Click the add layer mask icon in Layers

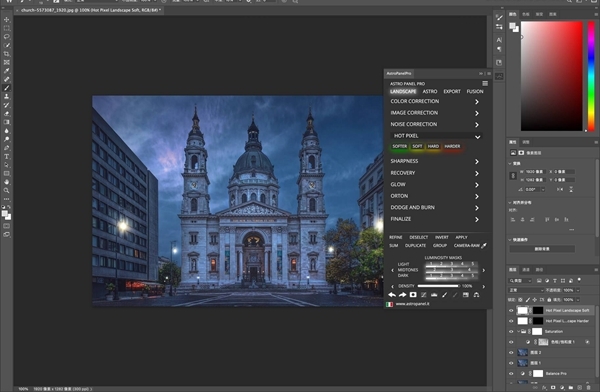click(553, 387)
